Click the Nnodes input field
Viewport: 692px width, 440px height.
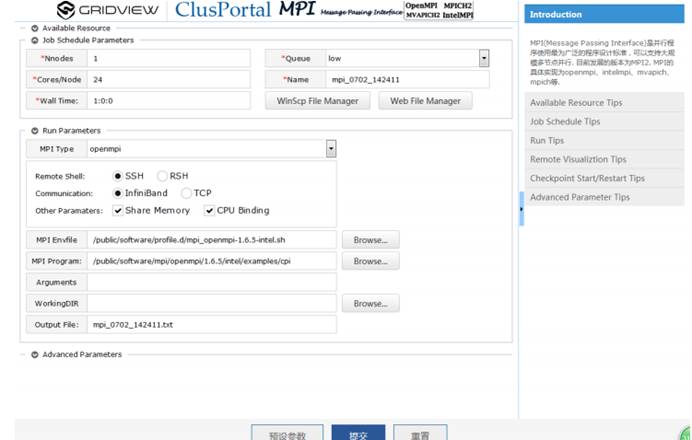(x=169, y=58)
